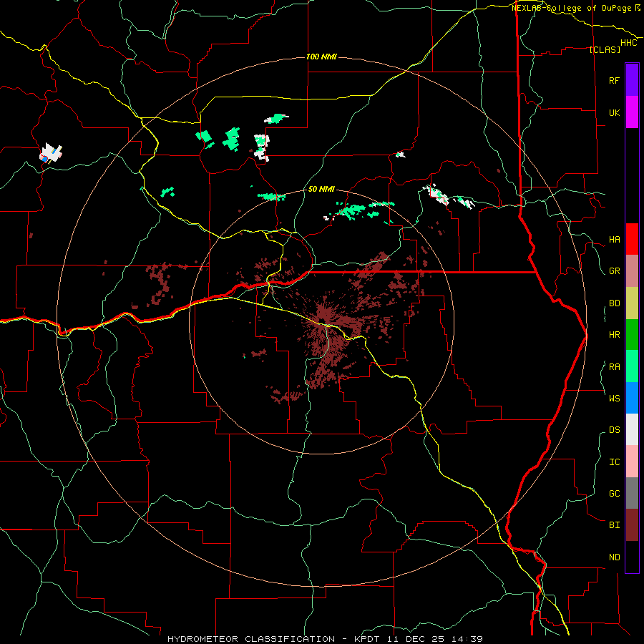
Task: Click the RF purple legend swatch
Action: pyautogui.click(x=632, y=79)
